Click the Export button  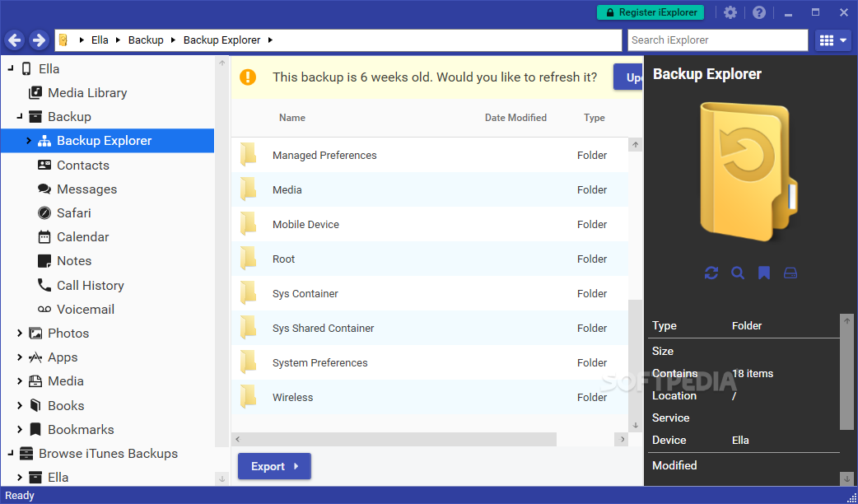(274, 466)
